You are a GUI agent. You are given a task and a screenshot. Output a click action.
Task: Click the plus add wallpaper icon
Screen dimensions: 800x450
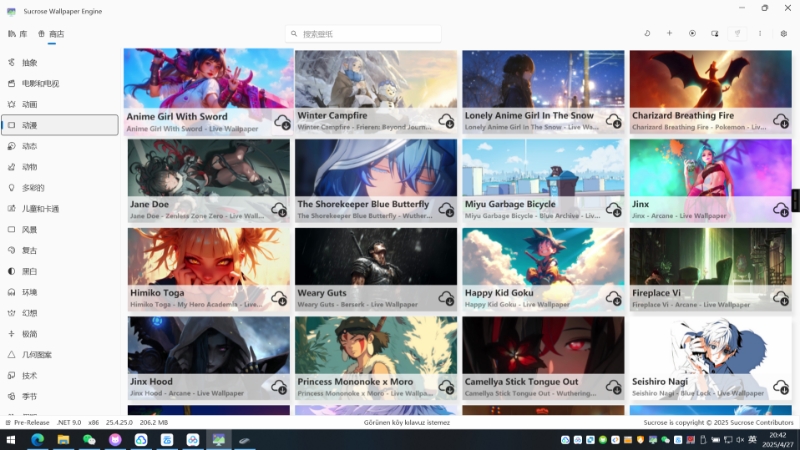pyautogui.click(x=669, y=34)
